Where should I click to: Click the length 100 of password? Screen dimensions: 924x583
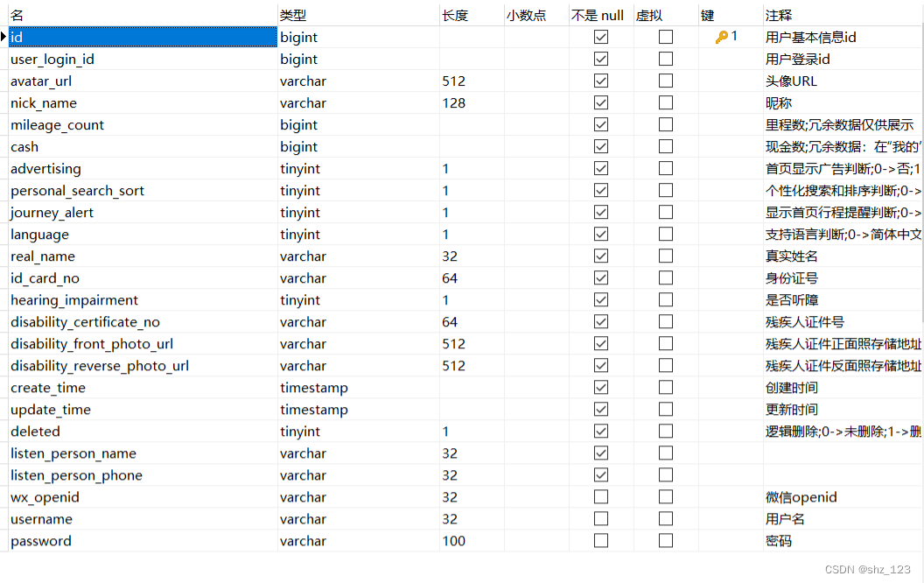click(x=454, y=541)
